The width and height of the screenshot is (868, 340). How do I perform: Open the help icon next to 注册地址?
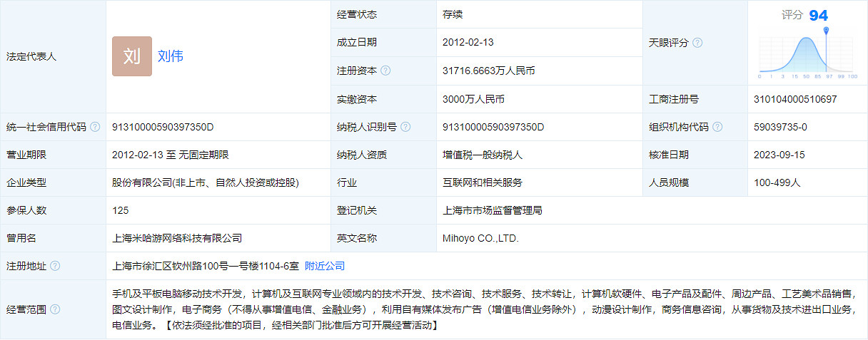(55, 266)
